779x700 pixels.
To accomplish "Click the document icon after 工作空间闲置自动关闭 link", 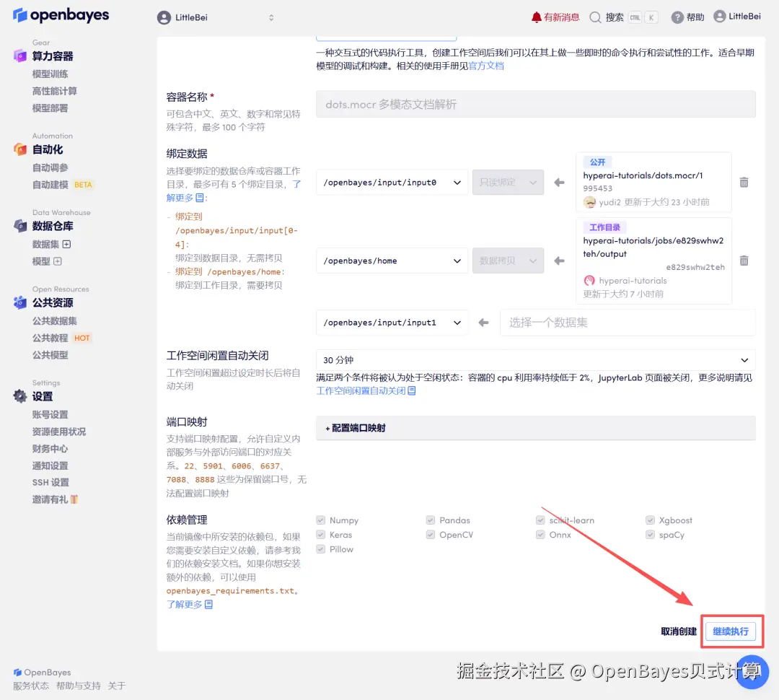I will 411,390.
